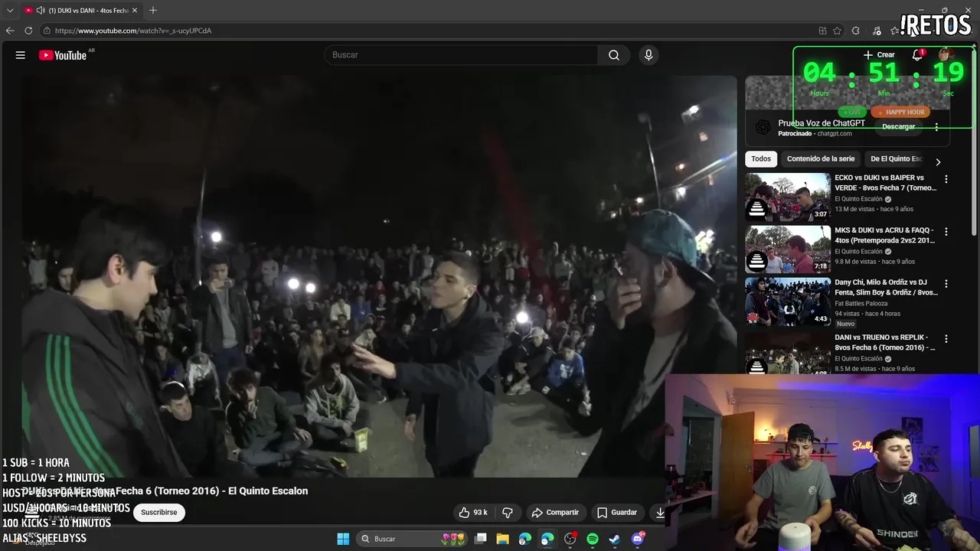
Task: Open options for ECKO vs DUKI video
Action: [x=946, y=179]
